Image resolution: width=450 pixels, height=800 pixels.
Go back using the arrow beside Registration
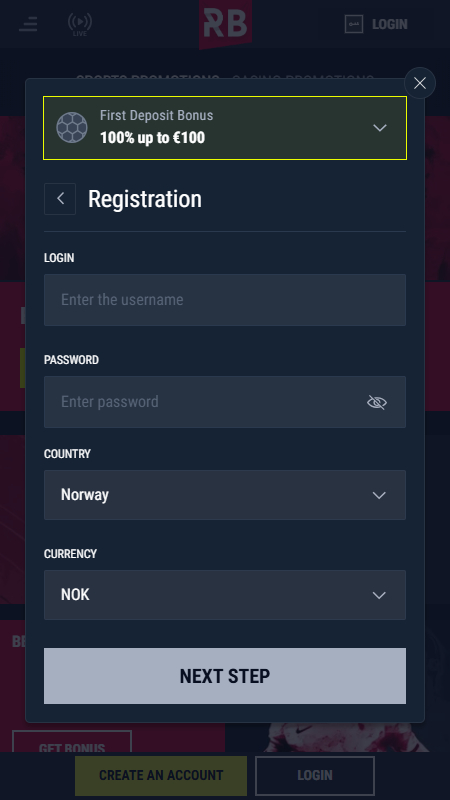[x=60, y=198]
